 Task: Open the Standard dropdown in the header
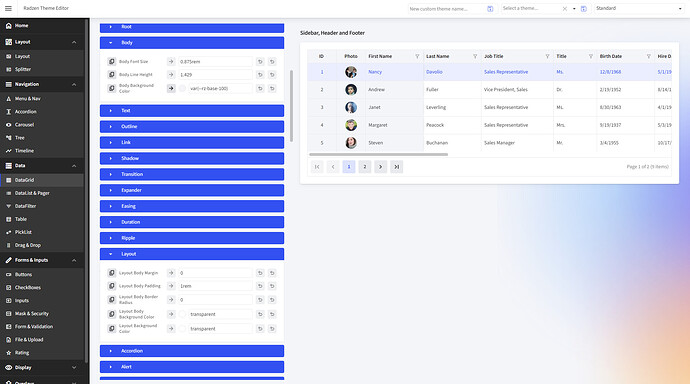(638, 8)
